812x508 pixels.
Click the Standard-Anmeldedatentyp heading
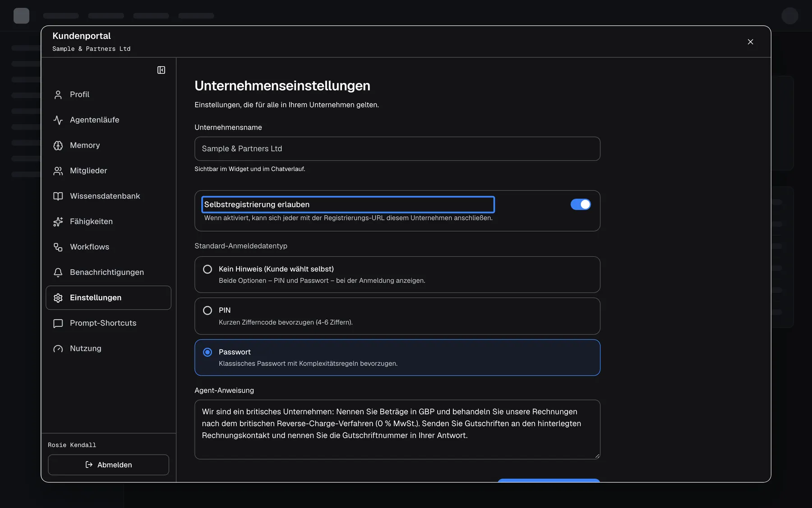tap(241, 246)
